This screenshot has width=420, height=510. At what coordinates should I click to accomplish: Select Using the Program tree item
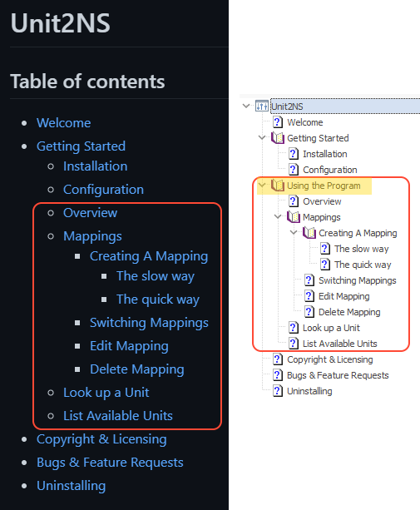324,186
